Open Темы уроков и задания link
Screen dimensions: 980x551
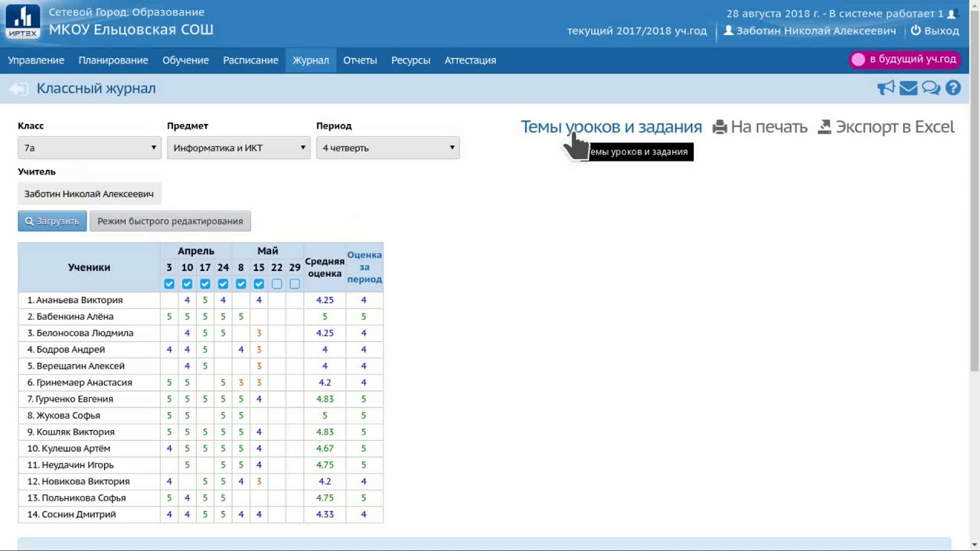611,127
